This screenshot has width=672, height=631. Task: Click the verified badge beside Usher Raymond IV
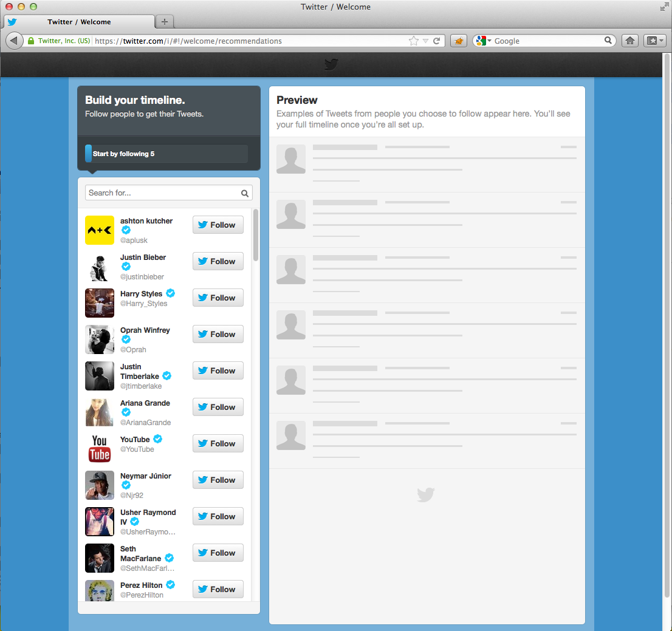pos(134,522)
